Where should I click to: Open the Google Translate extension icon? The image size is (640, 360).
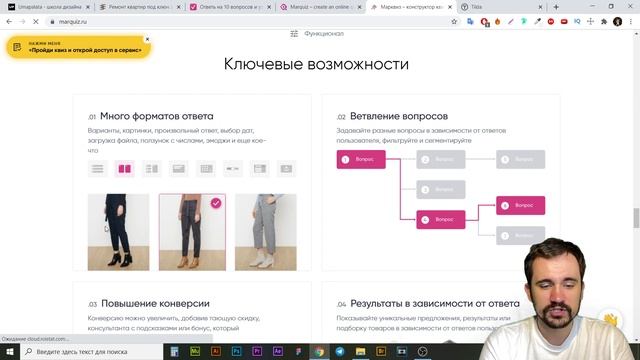coord(470,22)
